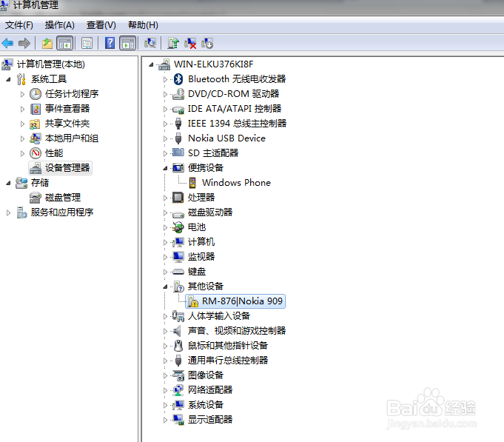Screen dimensions: 504x442
Task: Select 计算机管理(本地) root item
Action: click(x=51, y=64)
